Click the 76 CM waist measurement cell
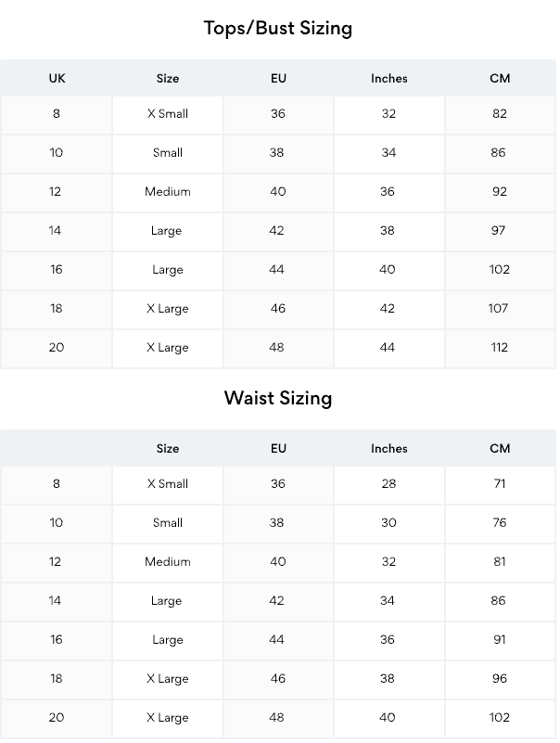560x743 pixels. (x=500, y=523)
